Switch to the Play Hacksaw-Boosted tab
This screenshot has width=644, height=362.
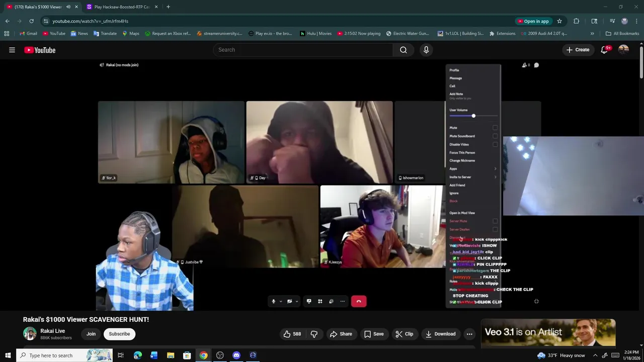[x=122, y=7]
